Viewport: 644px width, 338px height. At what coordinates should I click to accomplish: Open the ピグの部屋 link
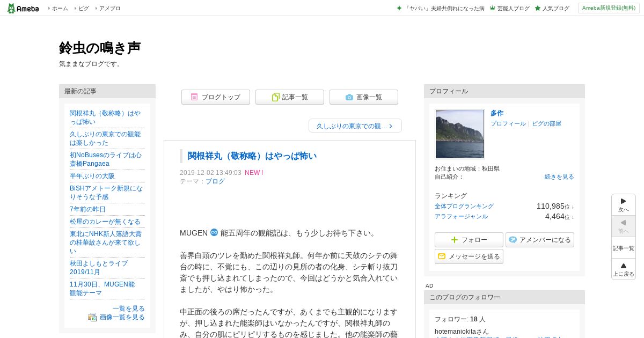546,124
